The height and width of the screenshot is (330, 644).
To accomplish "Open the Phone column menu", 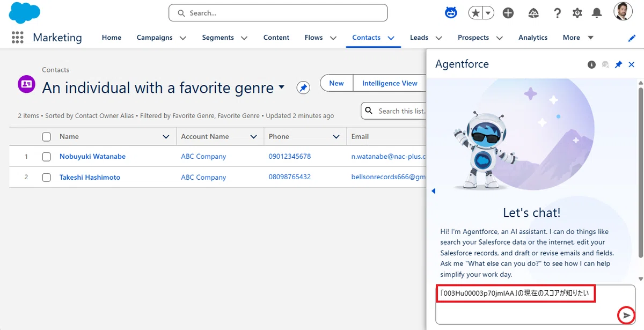I will coord(336,137).
